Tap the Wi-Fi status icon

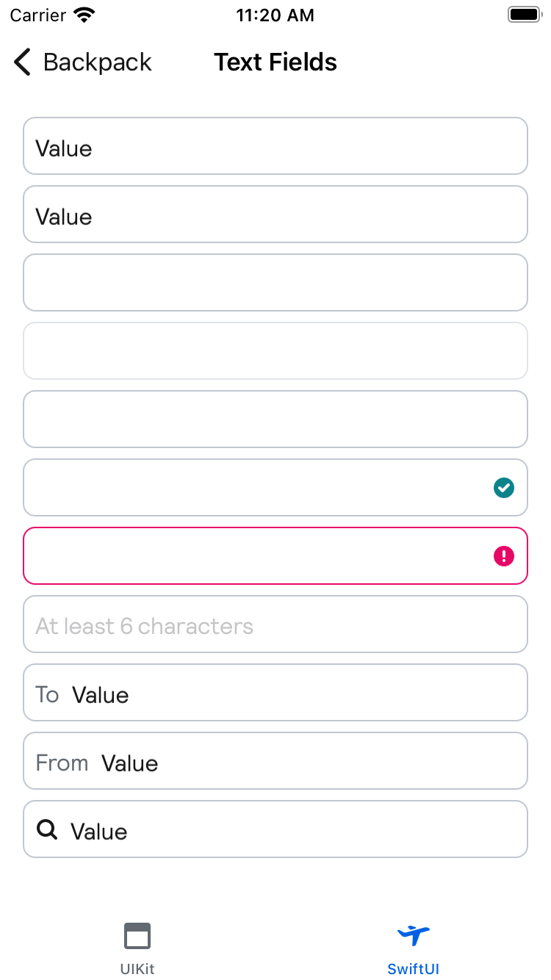click(x=85, y=15)
